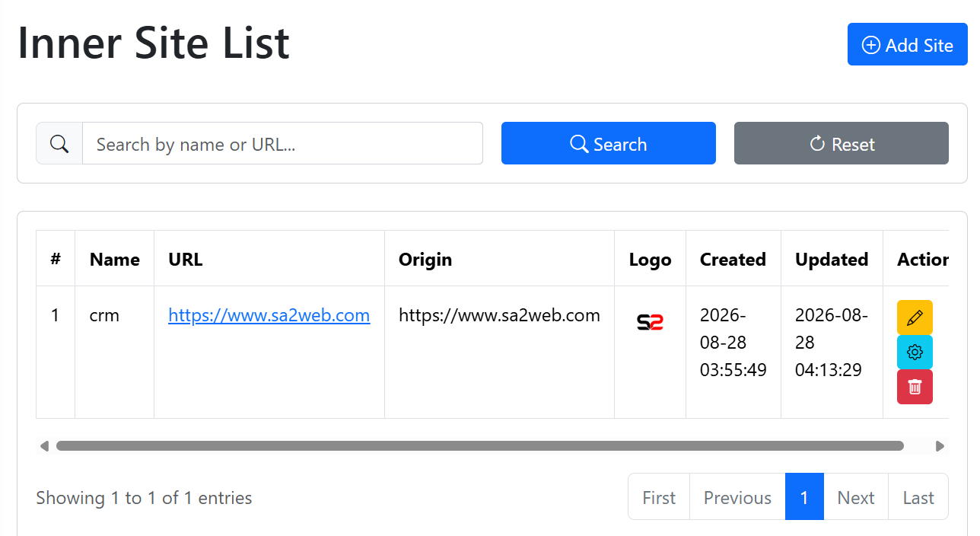The image size is (980, 536).
Task: Click the horizontal table scrollbar thumb
Action: (x=480, y=445)
